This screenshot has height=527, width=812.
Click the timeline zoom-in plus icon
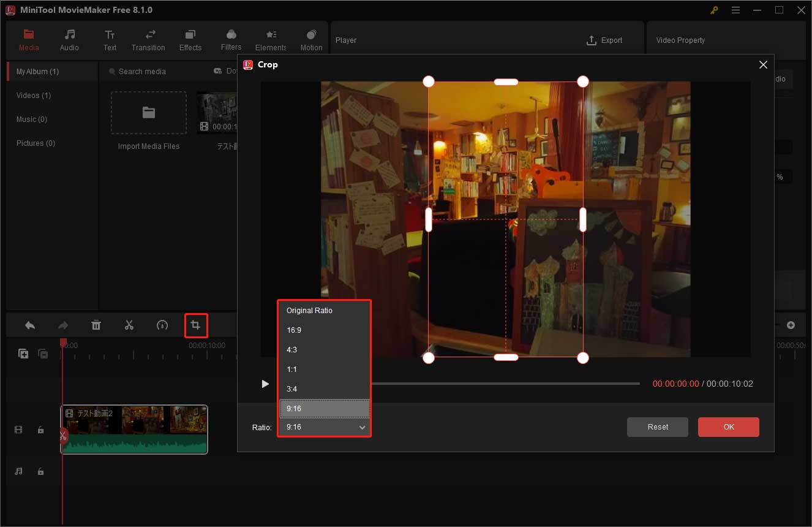pyautogui.click(x=791, y=325)
